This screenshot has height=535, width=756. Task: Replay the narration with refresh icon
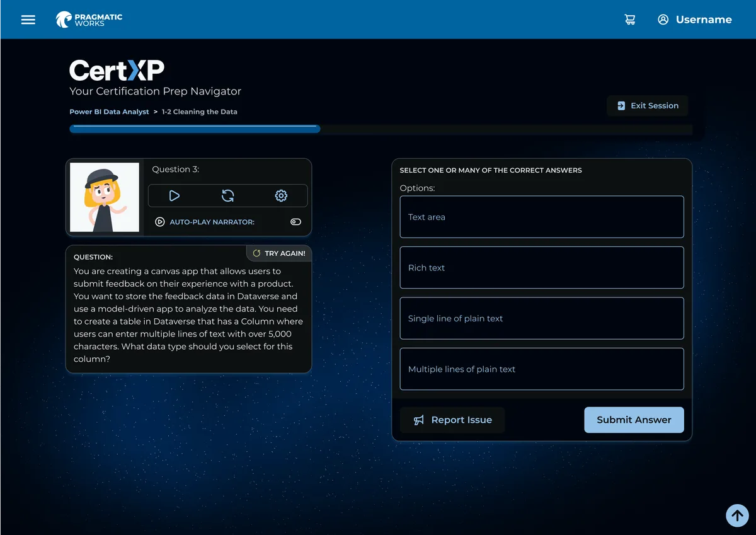228,196
